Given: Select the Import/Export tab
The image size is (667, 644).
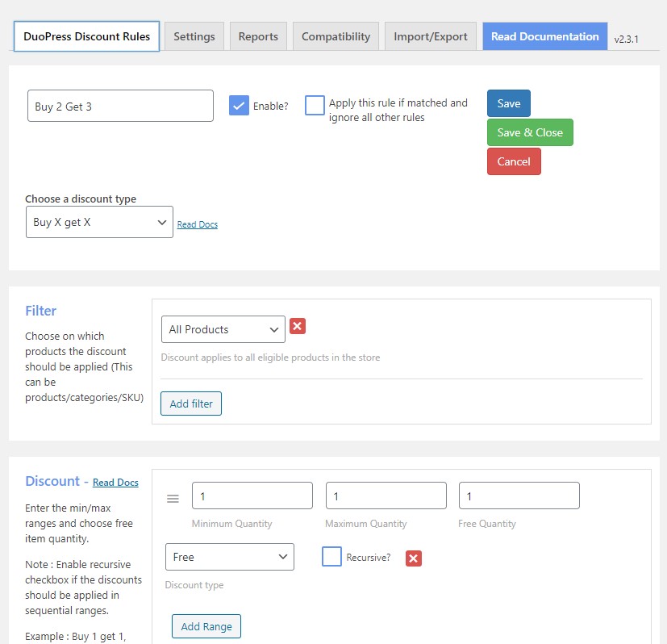Looking at the screenshot, I should click(x=431, y=36).
